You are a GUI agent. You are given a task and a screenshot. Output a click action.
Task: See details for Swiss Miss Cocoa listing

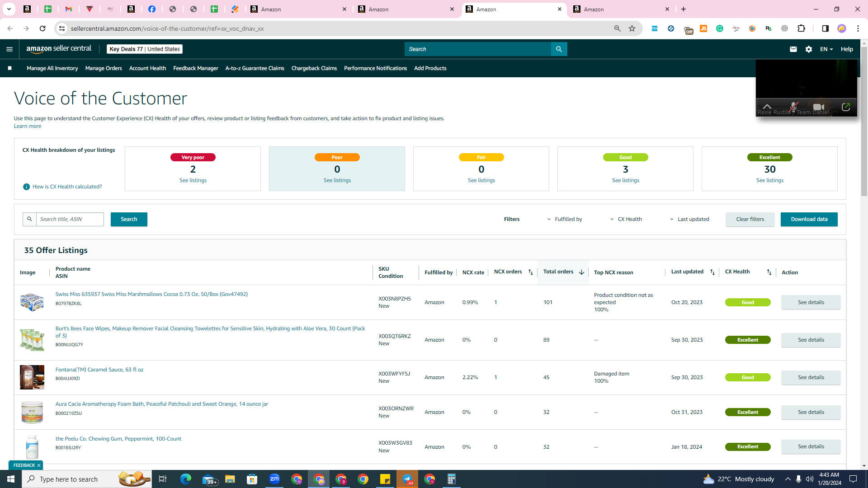(811, 302)
